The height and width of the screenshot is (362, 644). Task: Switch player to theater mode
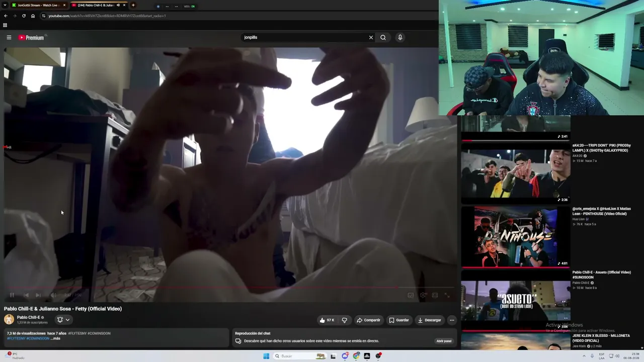coord(435,295)
